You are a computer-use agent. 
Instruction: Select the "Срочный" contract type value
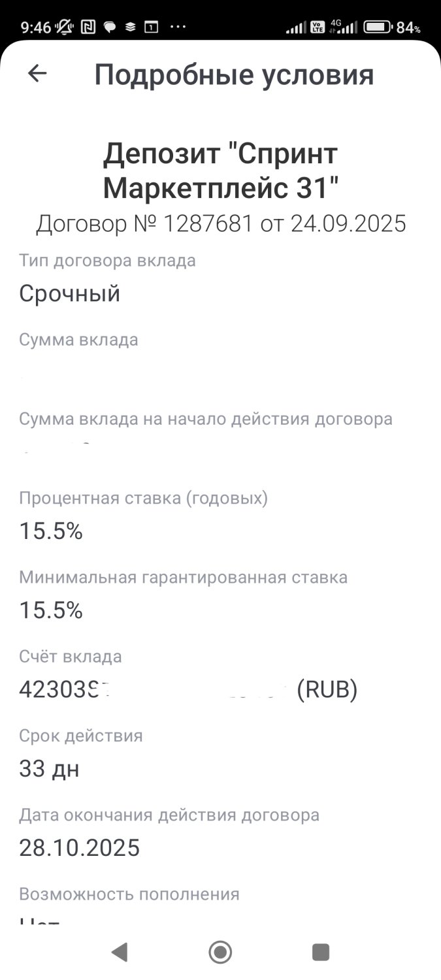coord(70,293)
